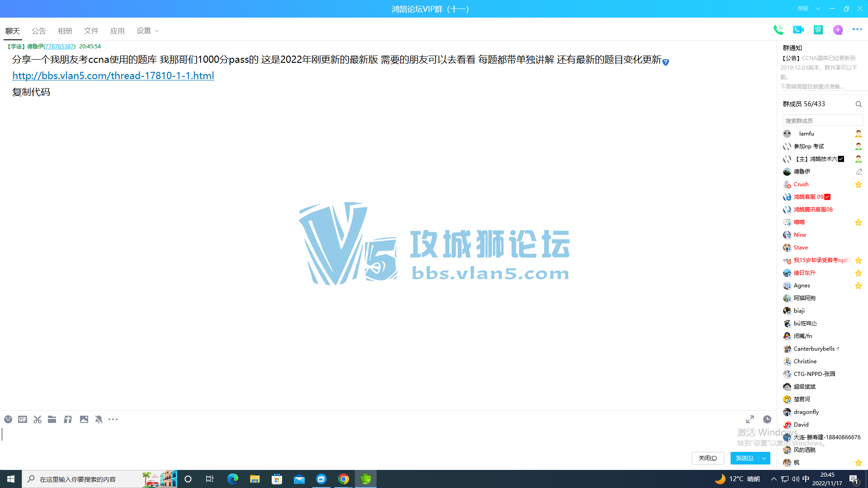Click the send file folder icon
Image resolution: width=868 pixels, height=488 pixels.
pos(52,419)
